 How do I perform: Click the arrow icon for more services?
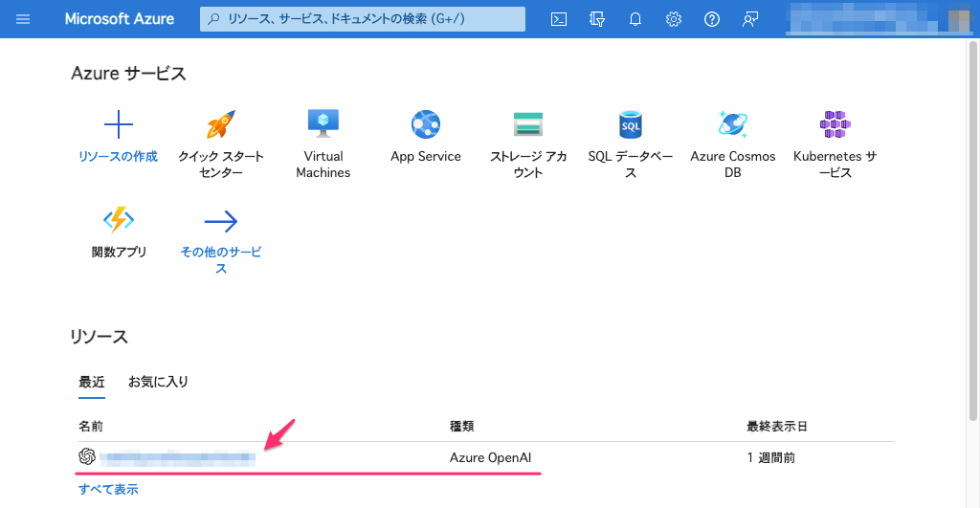(x=221, y=221)
